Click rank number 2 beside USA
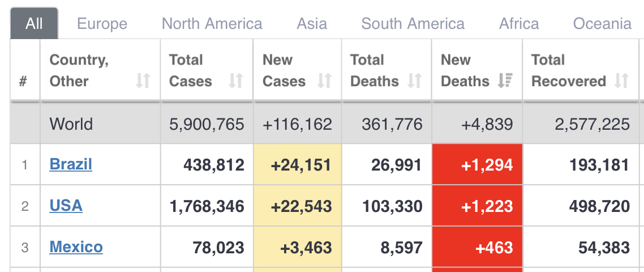This screenshot has height=272, width=644. point(25,206)
